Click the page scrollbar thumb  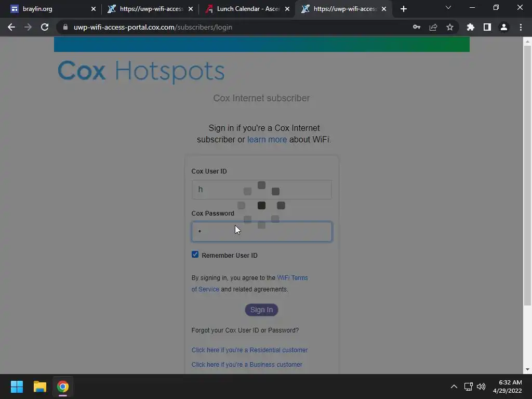527,176
